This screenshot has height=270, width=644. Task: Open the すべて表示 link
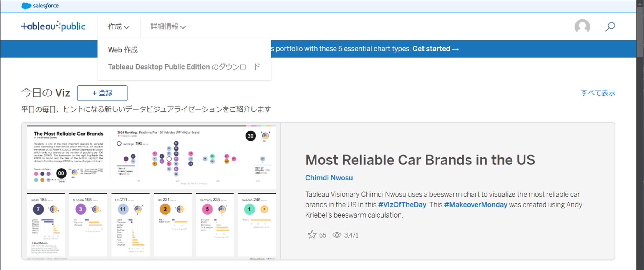[598, 93]
